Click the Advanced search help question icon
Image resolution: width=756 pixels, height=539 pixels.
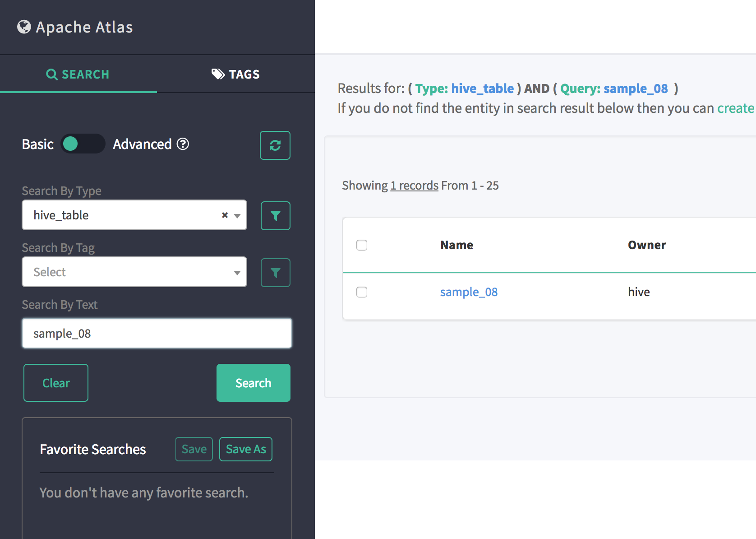coord(183,144)
